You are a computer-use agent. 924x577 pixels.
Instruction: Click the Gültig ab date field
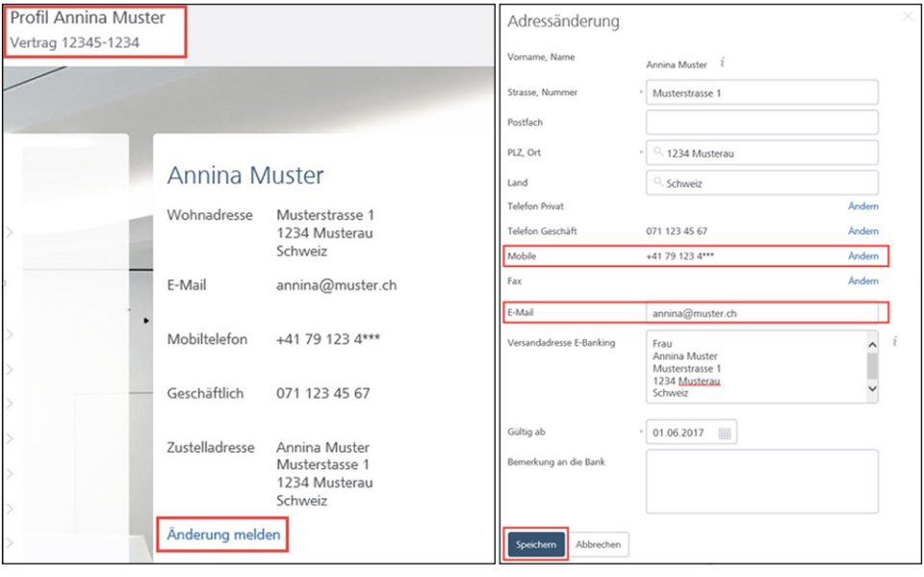pyautogui.click(x=680, y=433)
